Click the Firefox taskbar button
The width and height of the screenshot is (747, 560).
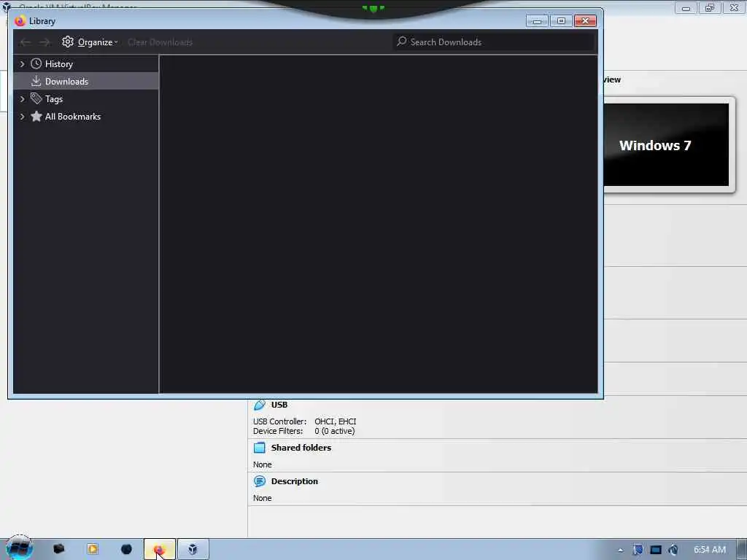160,550
